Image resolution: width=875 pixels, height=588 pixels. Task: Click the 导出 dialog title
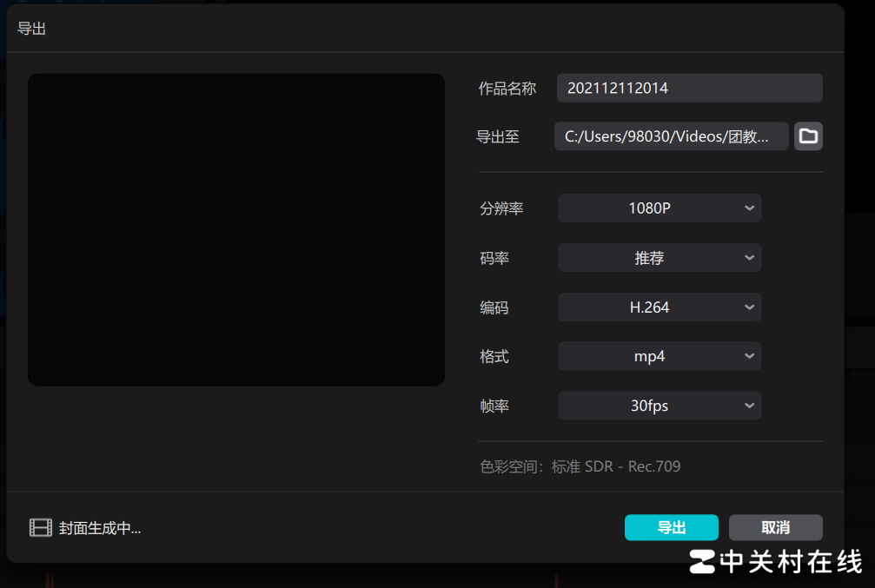(x=32, y=28)
